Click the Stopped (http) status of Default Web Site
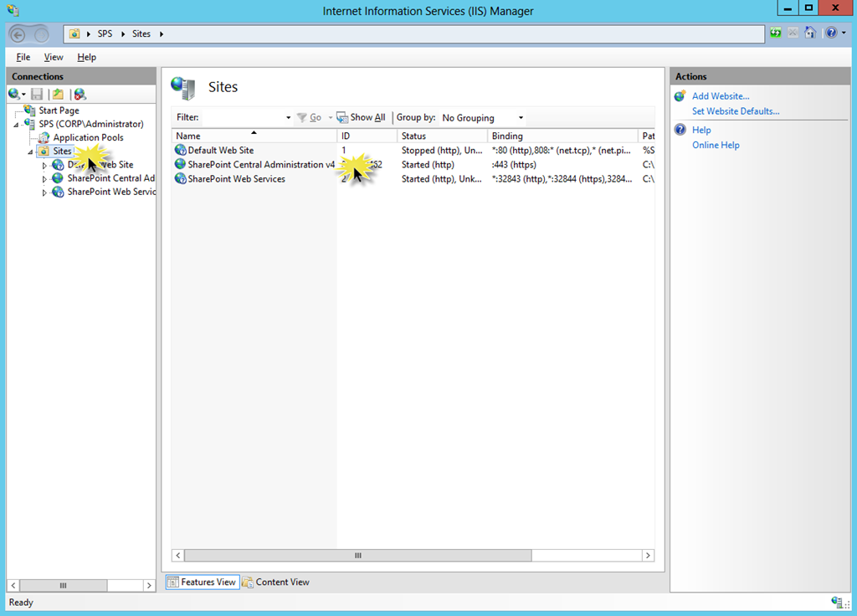The width and height of the screenshot is (857, 616). coord(442,151)
